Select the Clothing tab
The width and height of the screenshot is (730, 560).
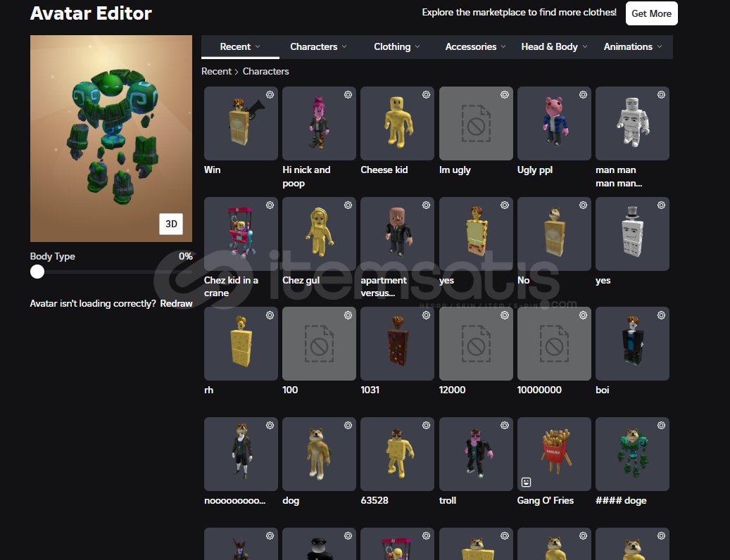click(x=396, y=47)
